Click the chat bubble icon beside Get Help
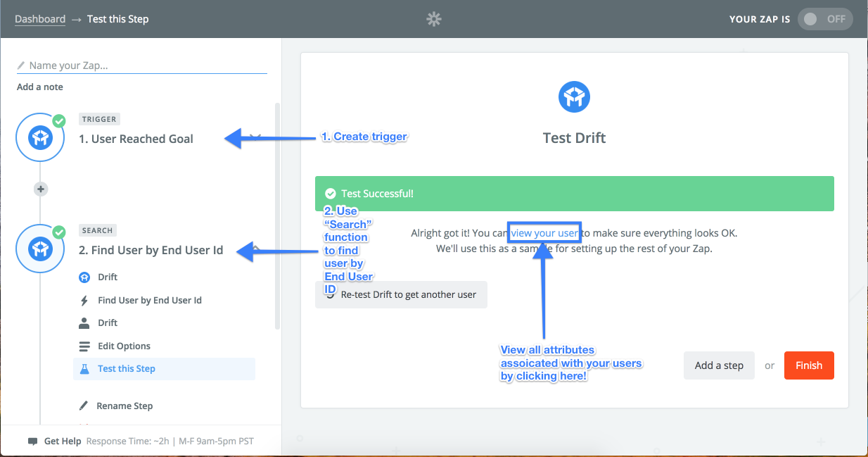The width and height of the screenshot is (868, 457). coord(32,442)
